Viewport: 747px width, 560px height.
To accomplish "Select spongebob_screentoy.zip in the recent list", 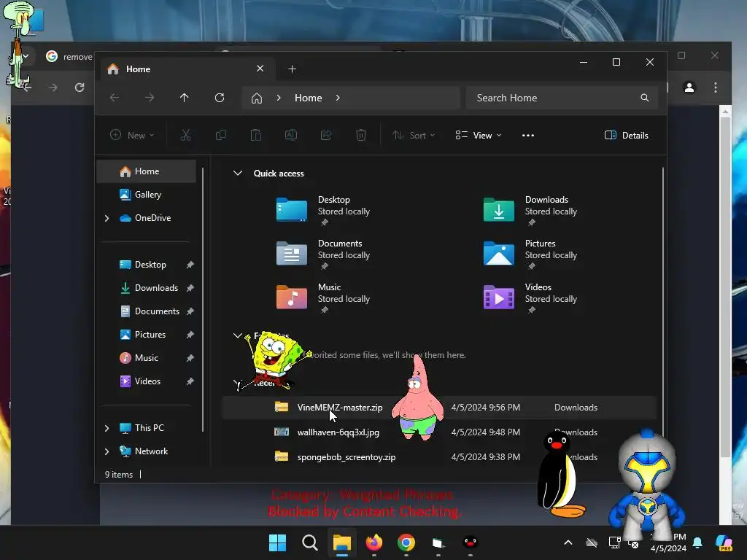I will 438,456.
